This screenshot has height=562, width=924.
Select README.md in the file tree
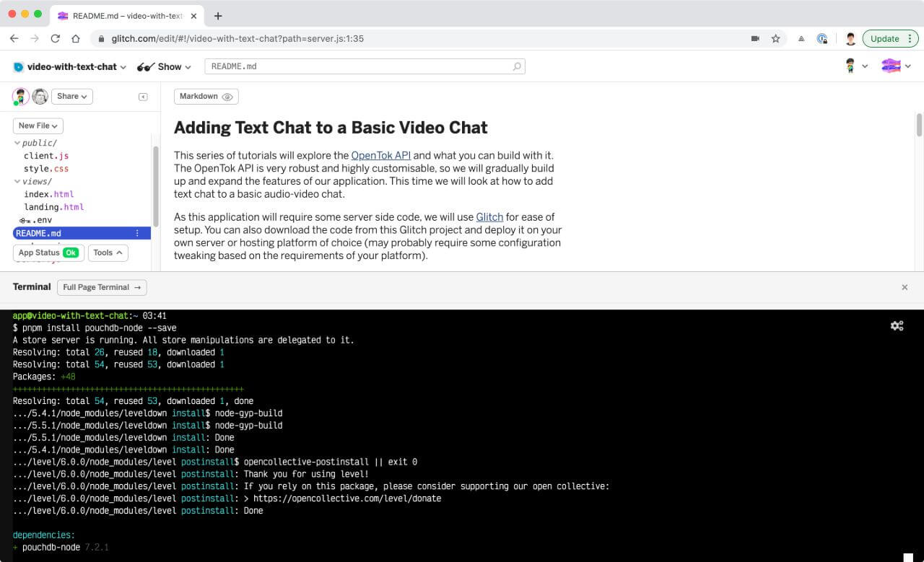(82, 233)
